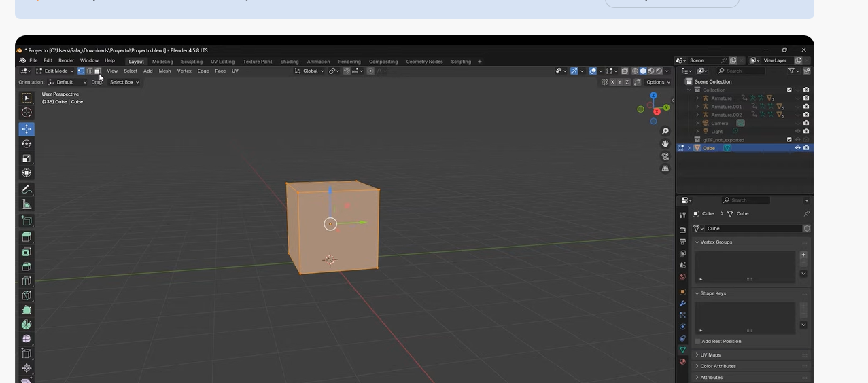Image resolution: width=868 pixels, height=383 pixels.
Task: Open the Modifiers wrench properties tab
Action: click(682, 304)
